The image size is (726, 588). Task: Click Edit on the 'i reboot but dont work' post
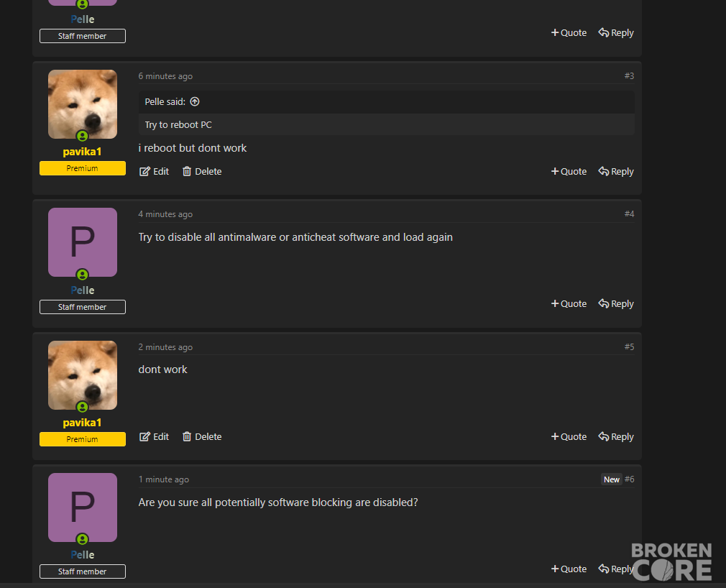(154, 171)
